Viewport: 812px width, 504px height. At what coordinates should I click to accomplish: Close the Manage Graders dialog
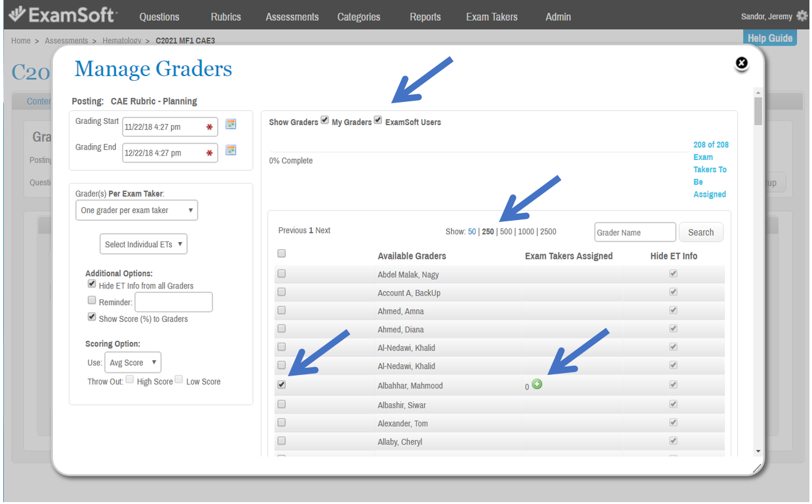coord(742,63)
